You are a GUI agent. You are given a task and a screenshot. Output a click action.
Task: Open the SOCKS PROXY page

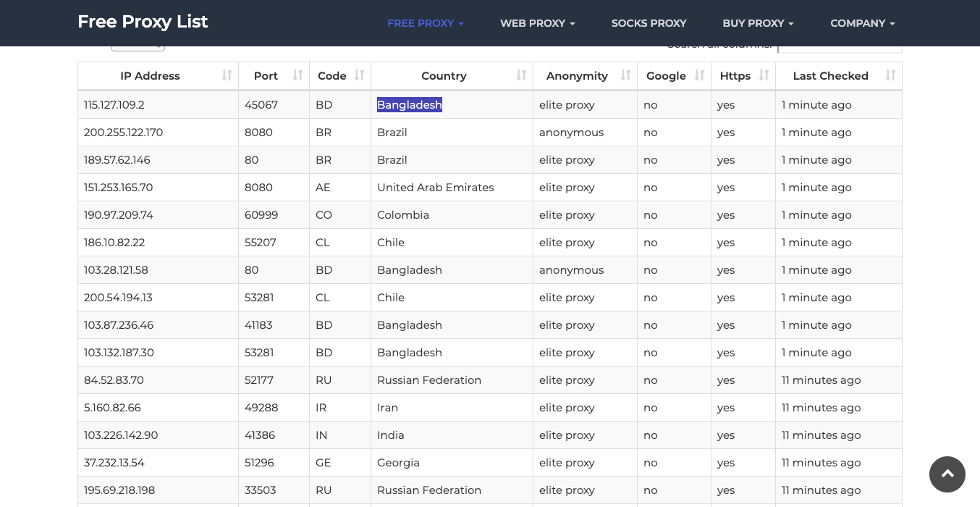pos(649,23)
